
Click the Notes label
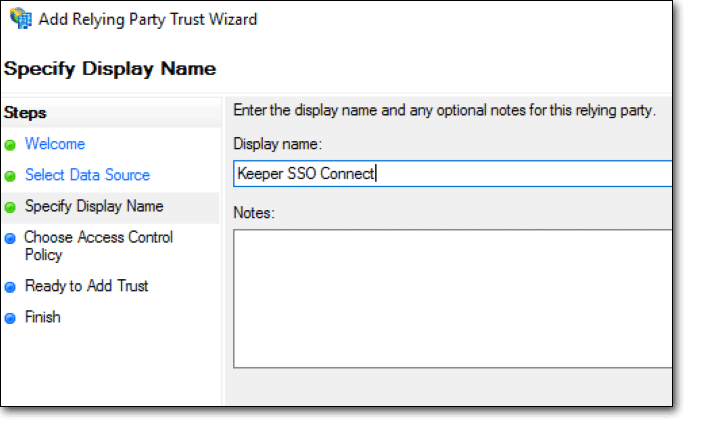pos(254,213)
